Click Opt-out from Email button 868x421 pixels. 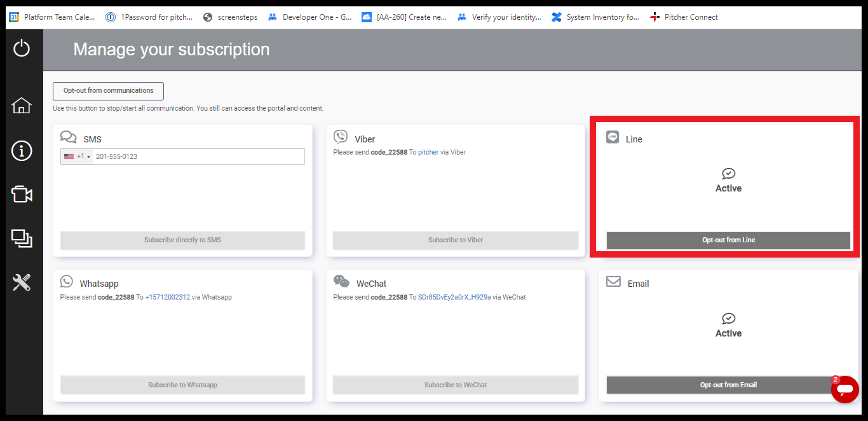pyautogui.click(x=728, y=385)
